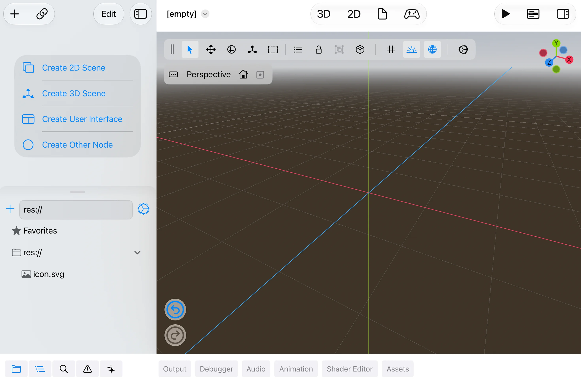Open the Perspective view menu
Image resolution: width=581 pixels, height=392 pixels.
point(208,74)
